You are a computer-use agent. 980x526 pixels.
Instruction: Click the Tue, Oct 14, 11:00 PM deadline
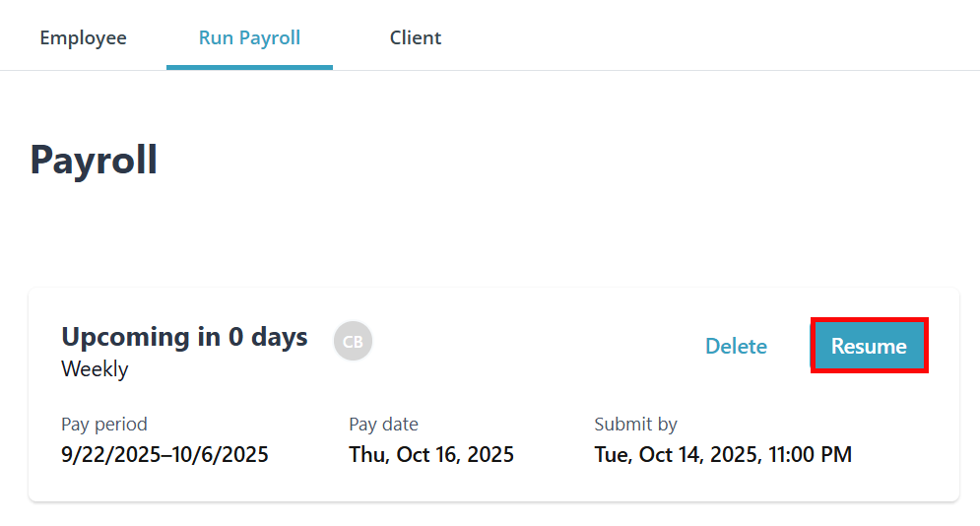click(723, 454)
